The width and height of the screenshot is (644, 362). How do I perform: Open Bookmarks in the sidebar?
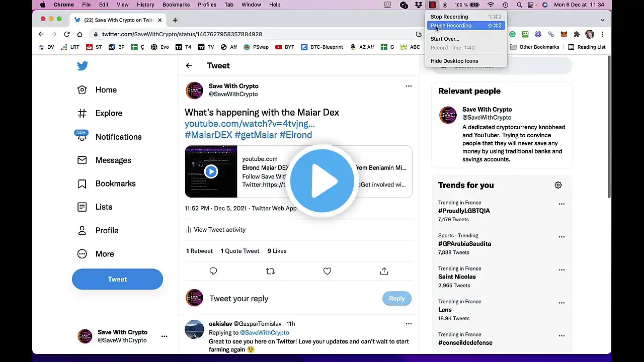(x=106, y=184)
